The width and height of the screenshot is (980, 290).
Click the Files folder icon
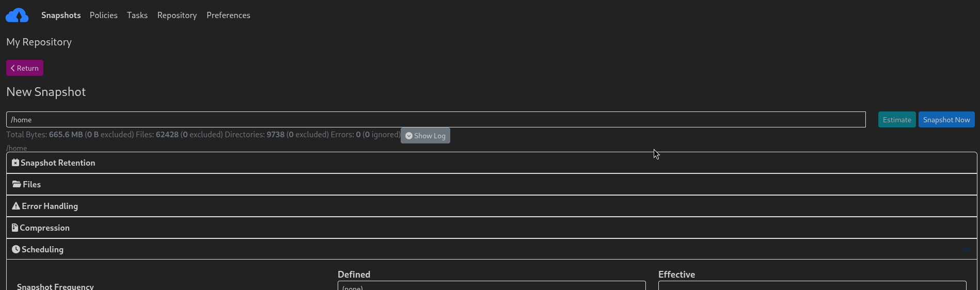(17, 184)
